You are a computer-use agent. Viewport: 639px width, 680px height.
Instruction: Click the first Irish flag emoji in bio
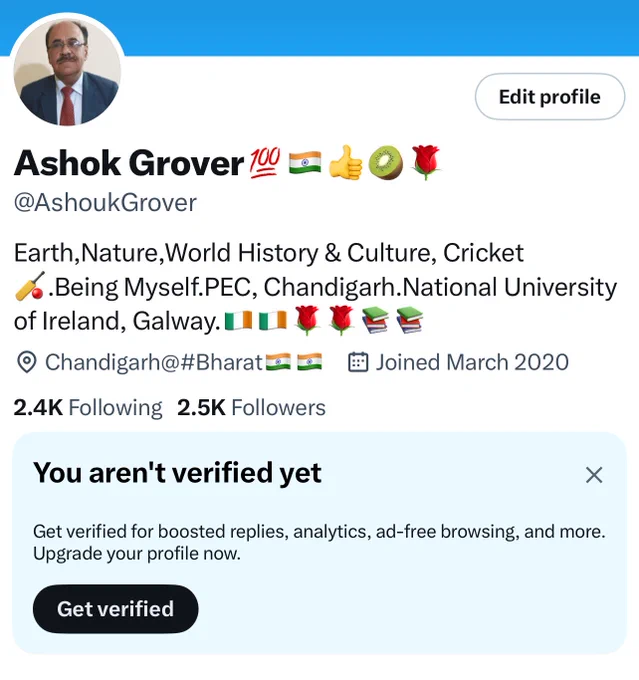pos(239,321)
